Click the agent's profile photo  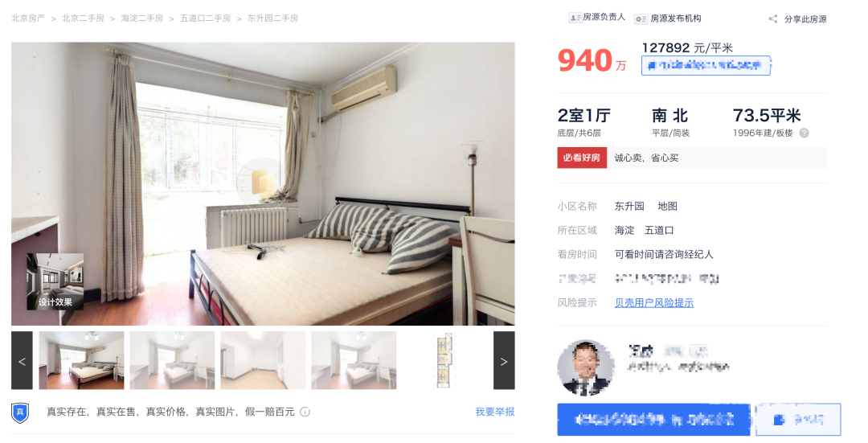click(x=586, y=367)
